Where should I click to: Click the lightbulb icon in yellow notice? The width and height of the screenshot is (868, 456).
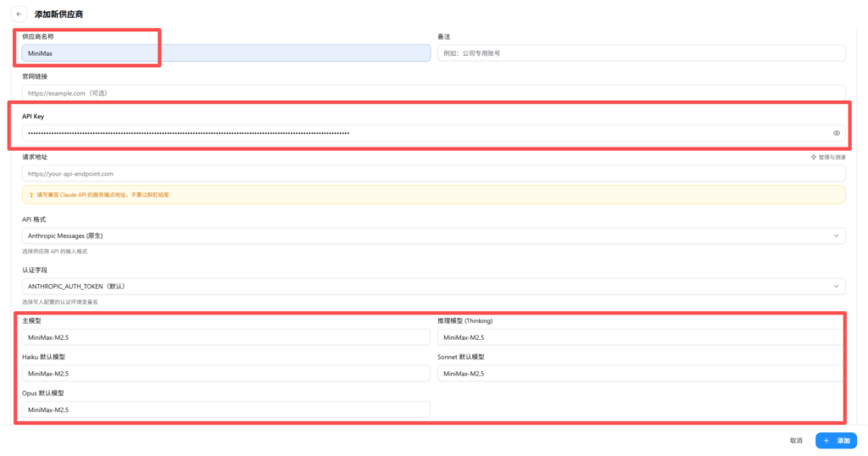click(x=31, y=195)
